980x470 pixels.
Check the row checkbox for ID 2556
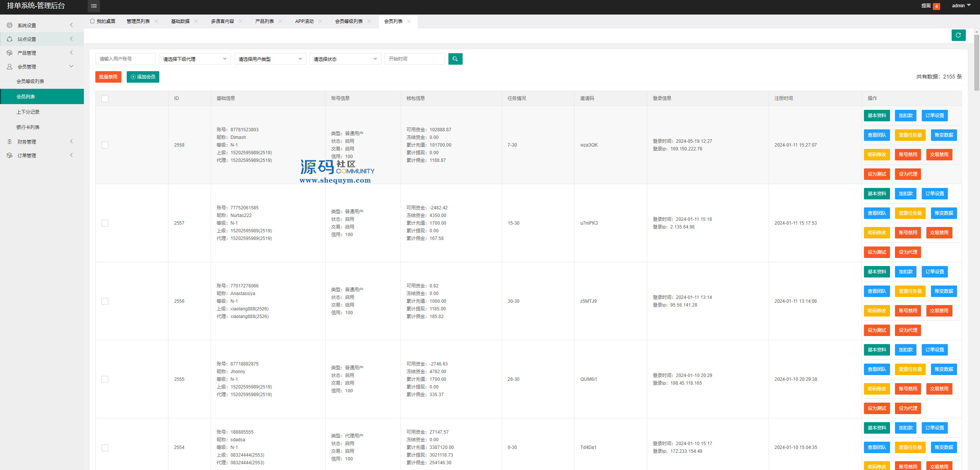pyautogui.click(x=105, y=301)
